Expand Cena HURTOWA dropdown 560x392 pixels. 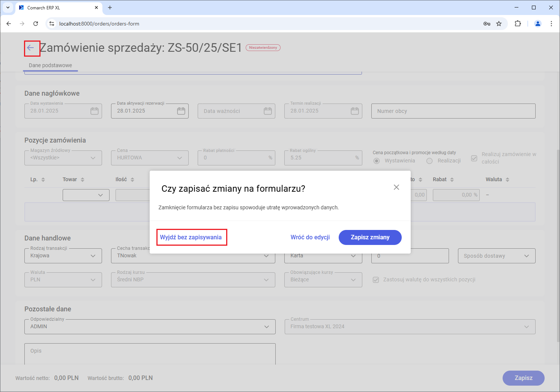point(180,158)
